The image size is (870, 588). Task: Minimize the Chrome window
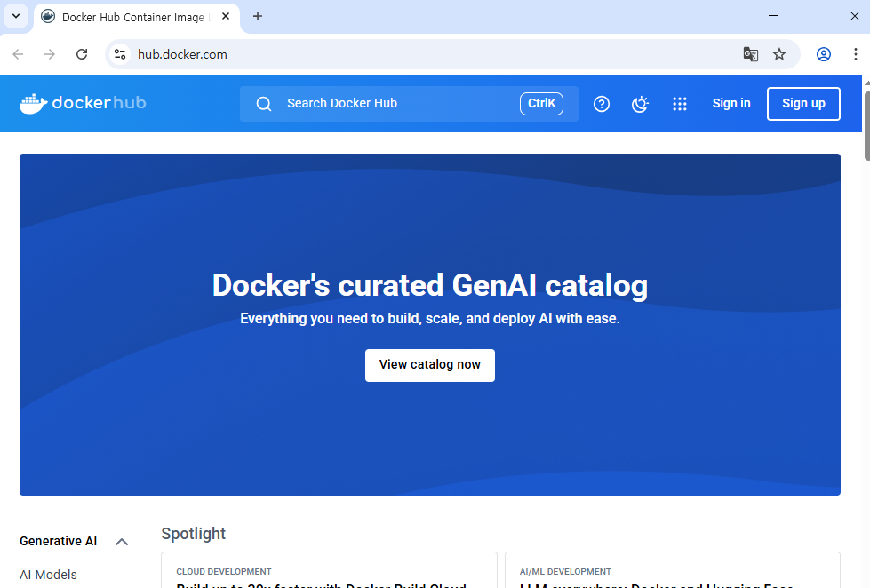click(773, 16)
